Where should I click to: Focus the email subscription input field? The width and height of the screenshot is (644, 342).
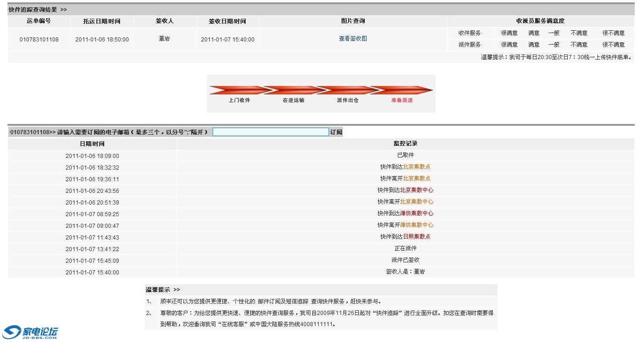(270, 132)
